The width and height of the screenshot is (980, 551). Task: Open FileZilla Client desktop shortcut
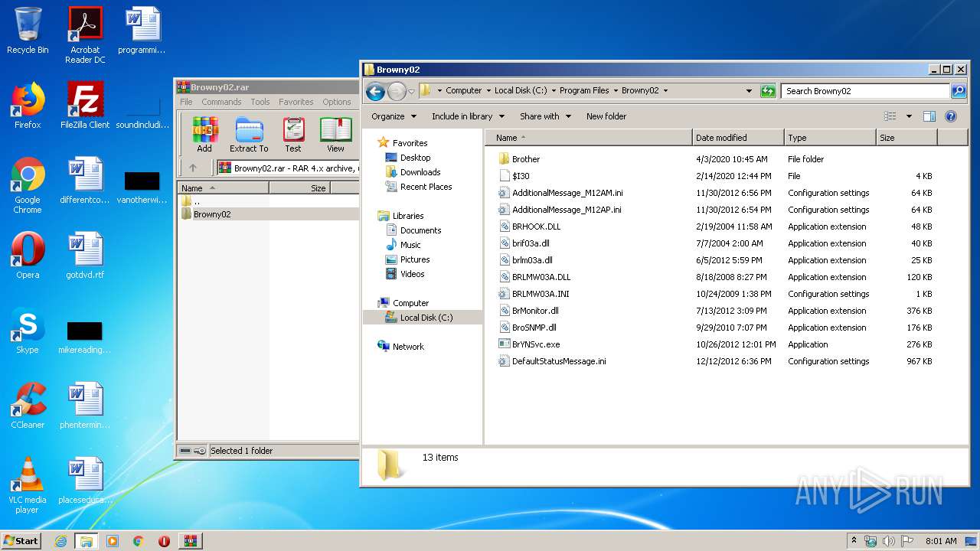click(x=85, y=106)
